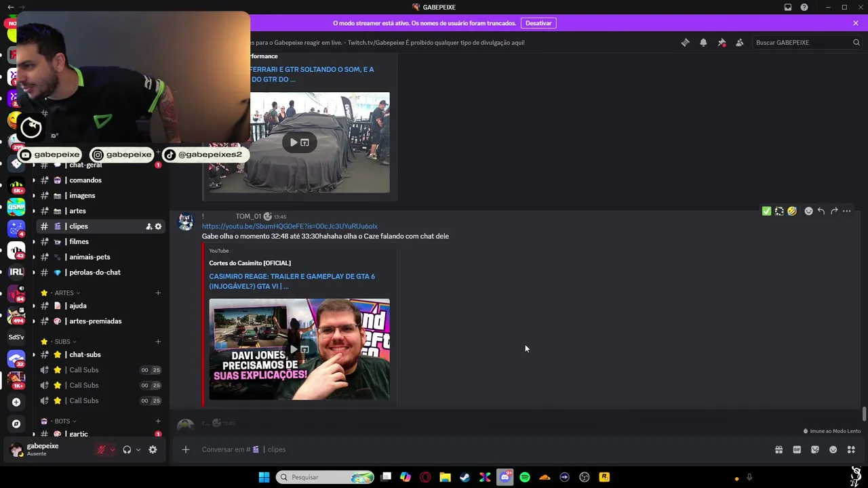
Task: Open the gift Nitro icon in message bar
Action: point(778,449)
